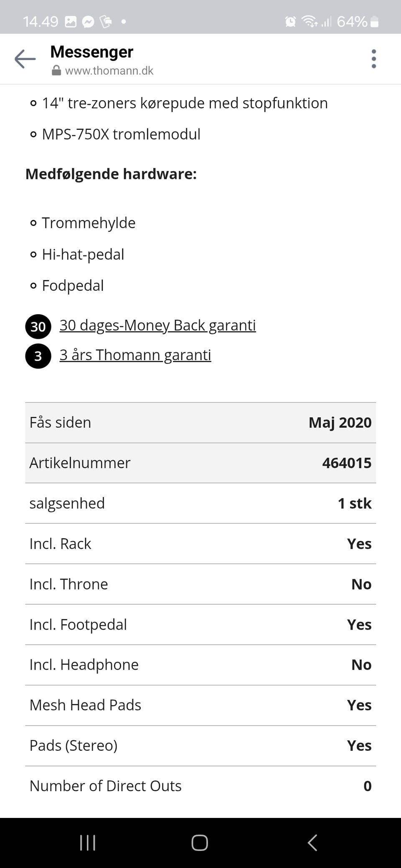
Task: Open the 30 dages-Money Back garanti link
Action: coord(157,325)
